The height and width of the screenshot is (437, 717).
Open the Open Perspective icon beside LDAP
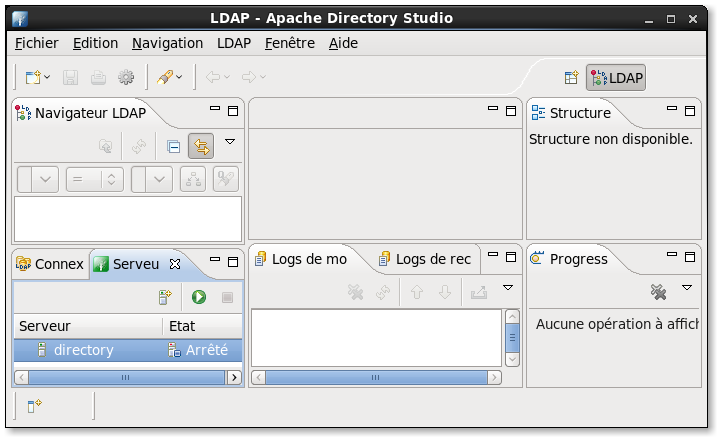click(571, 77)
